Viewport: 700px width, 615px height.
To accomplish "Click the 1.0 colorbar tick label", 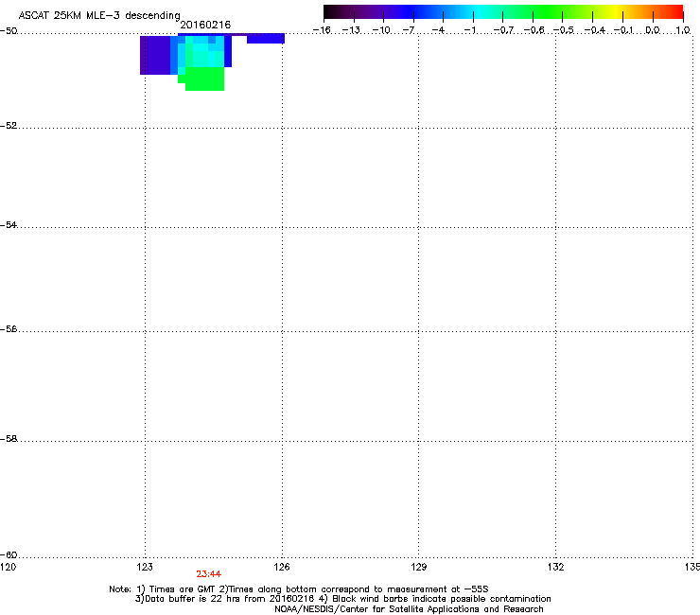I will coord(683,30).
